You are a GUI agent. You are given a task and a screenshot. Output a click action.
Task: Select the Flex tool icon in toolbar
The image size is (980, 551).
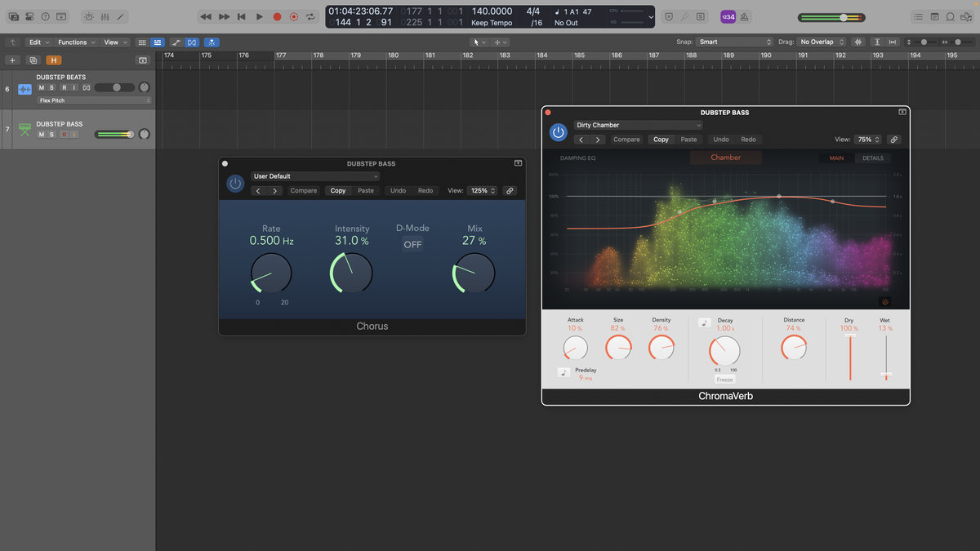tap(193, 42)
